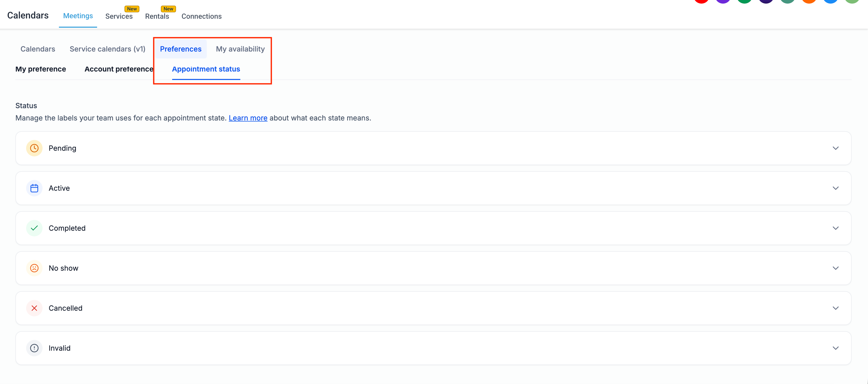Click the Active label text
This screenshot has width=868, height=384.
click(x=59, y=188)
